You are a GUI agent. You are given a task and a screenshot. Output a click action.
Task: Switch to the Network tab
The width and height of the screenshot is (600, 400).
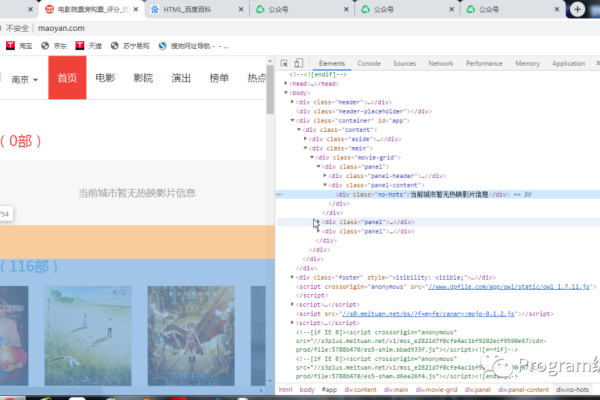(x=441, y=63)
